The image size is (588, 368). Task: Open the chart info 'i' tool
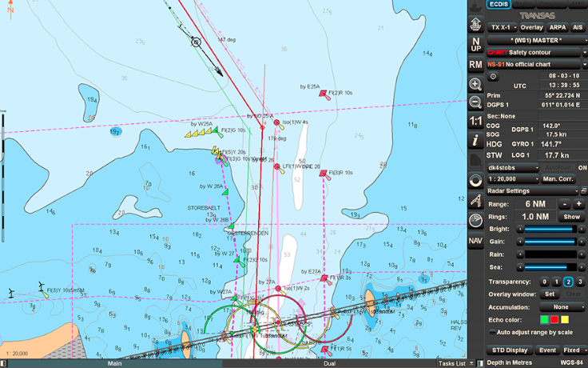(x=475, y=141)
